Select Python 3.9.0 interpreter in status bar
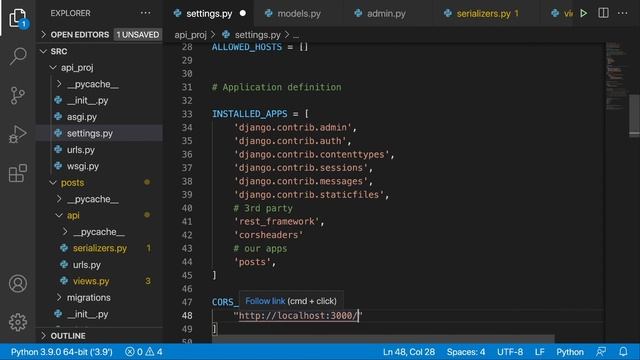The width and height of the screenshot is (640, 360). tap(61, 352)
